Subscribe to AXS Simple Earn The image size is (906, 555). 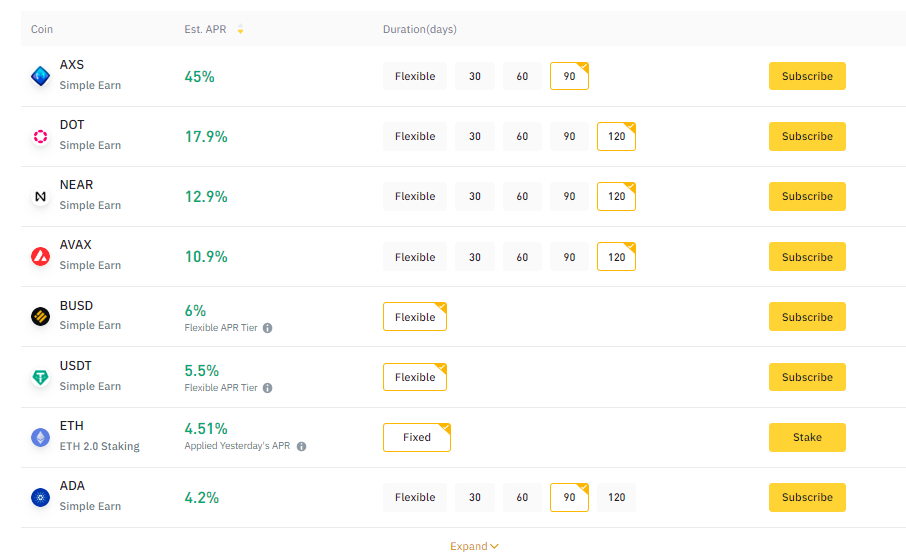(x=807, y=76)
